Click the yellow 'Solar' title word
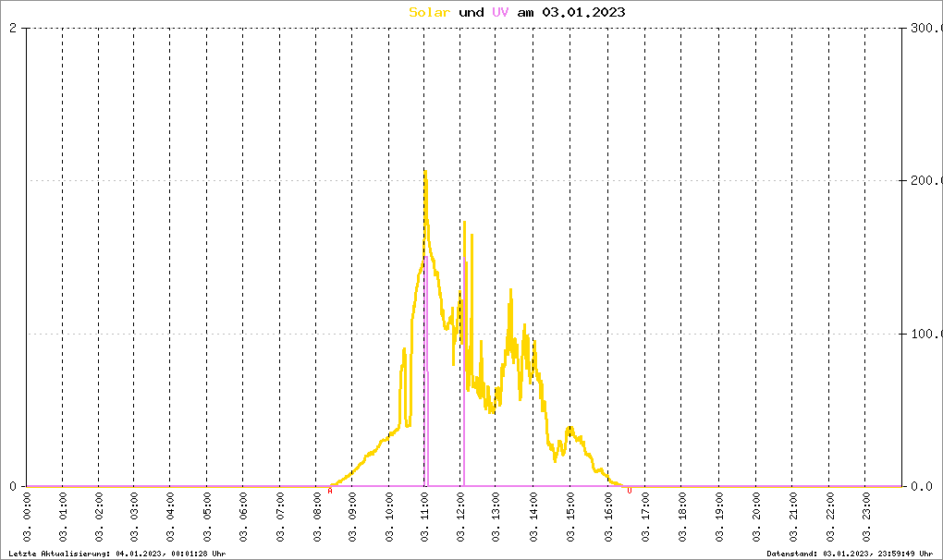943x560 pixels. pyautogui.click(x=429, y=12)
